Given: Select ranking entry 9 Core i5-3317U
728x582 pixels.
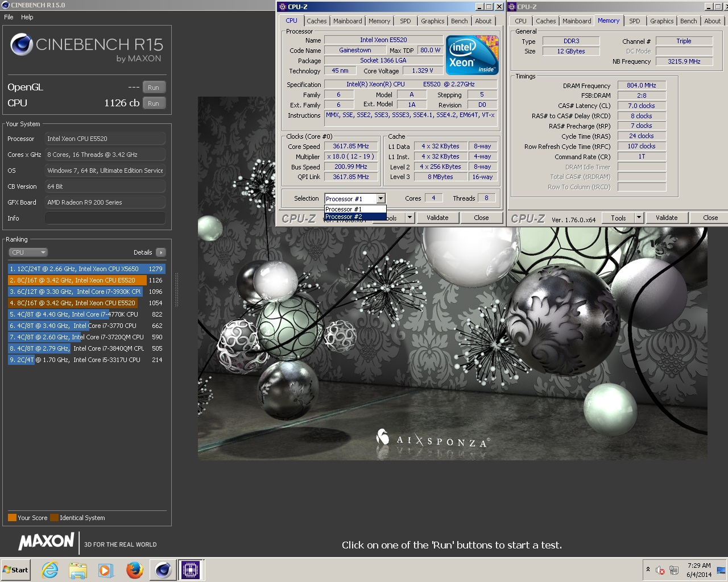Looking at the screenshot, I should coord(86,360).
